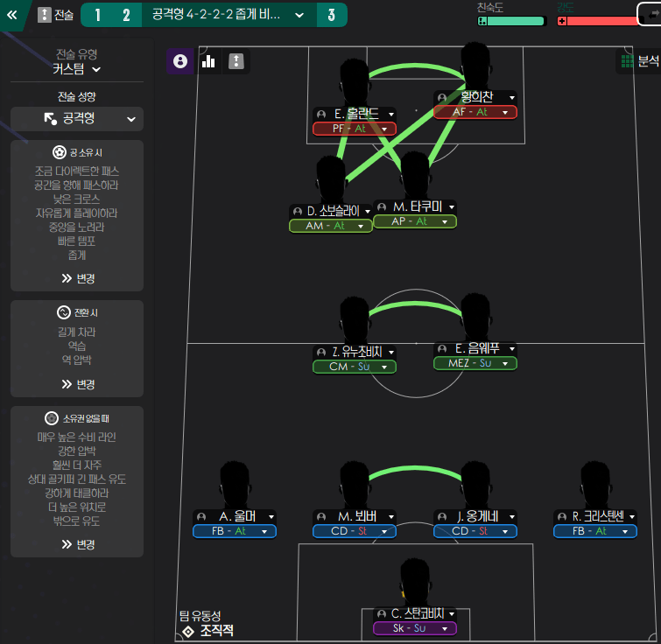Click the 강한 압박 instruction text
The width and height of the screenshot is (661, 644).
[77, 451]
